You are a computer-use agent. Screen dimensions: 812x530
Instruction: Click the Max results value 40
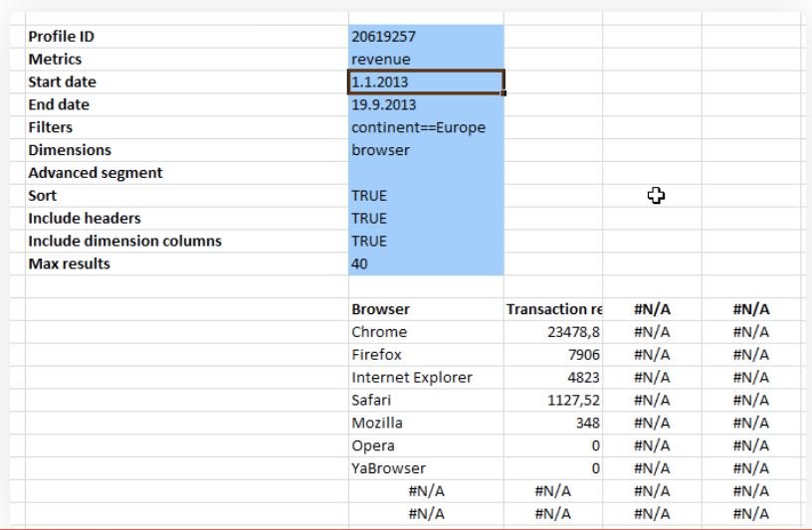[x=426, y=264]
